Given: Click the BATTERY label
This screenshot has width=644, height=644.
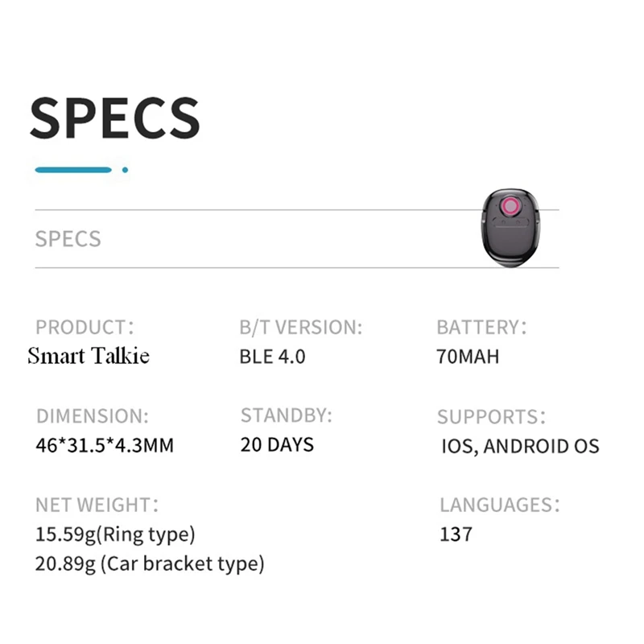Looking at the screenshot, I should coord(481,328).
